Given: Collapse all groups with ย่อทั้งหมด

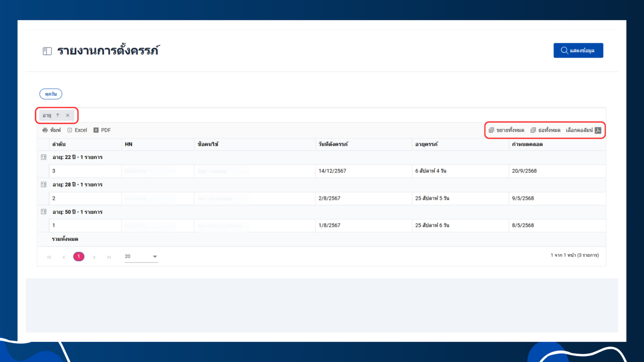Looking at the screenshot, I should point(546,130).
